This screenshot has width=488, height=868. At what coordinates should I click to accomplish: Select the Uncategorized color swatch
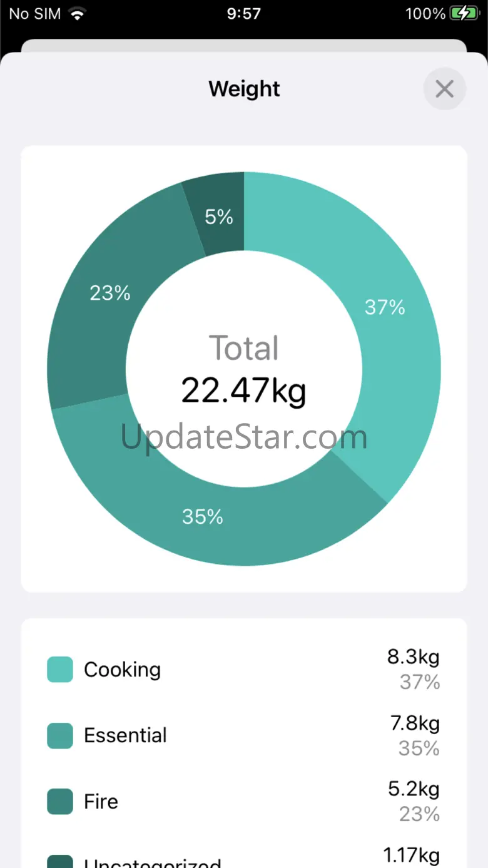60,861
